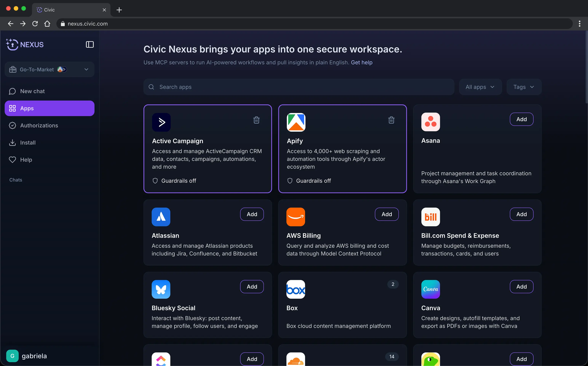Click the search magnifier icon
The height and width of the screenshot is (366, 588).
coord(151,87)
